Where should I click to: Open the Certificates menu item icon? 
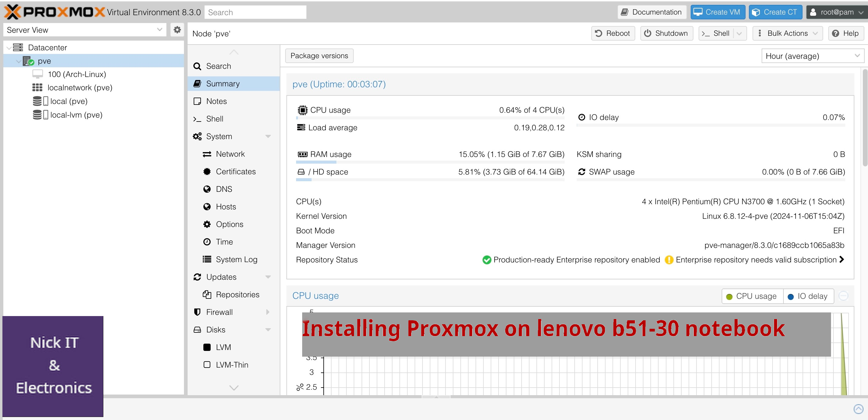[207, 172]
